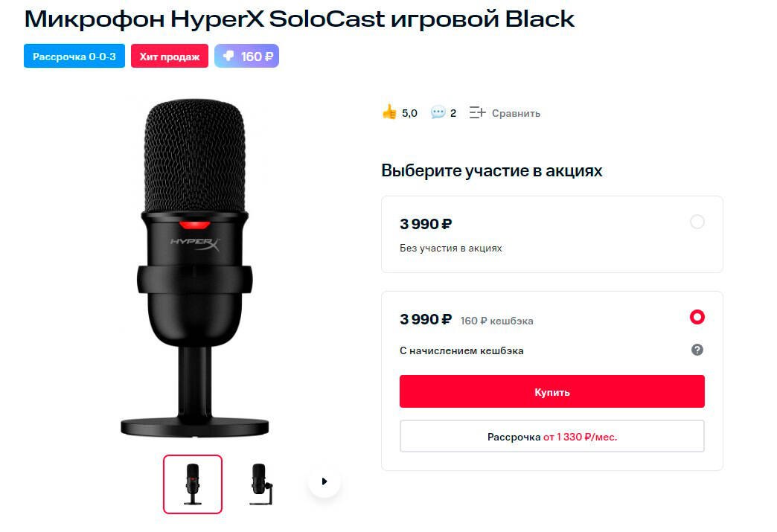Click the cashback icon in the 160 ₽ badge
The width and height of the screenshot is (777, 532).
pyautogui.click(x=227, y=57)
